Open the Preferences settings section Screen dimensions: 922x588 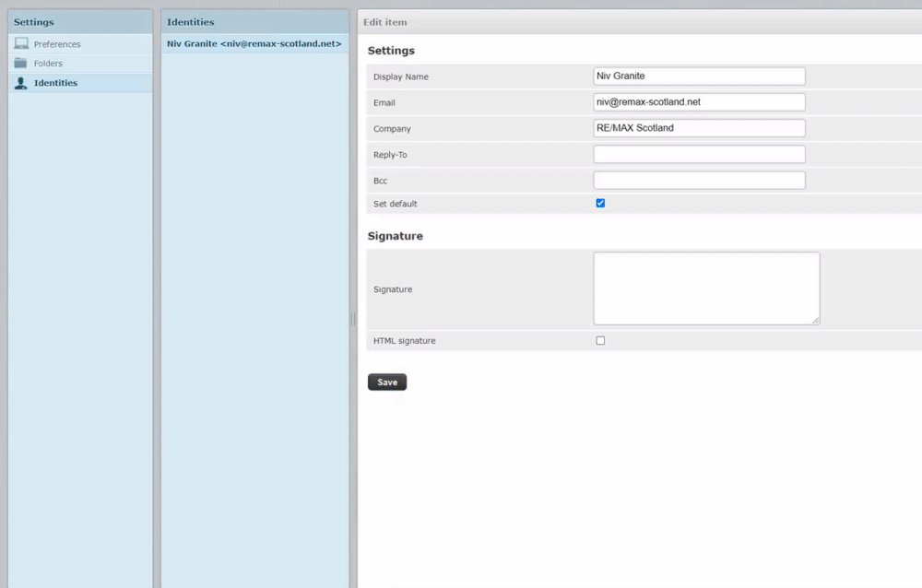coord(58,43)
